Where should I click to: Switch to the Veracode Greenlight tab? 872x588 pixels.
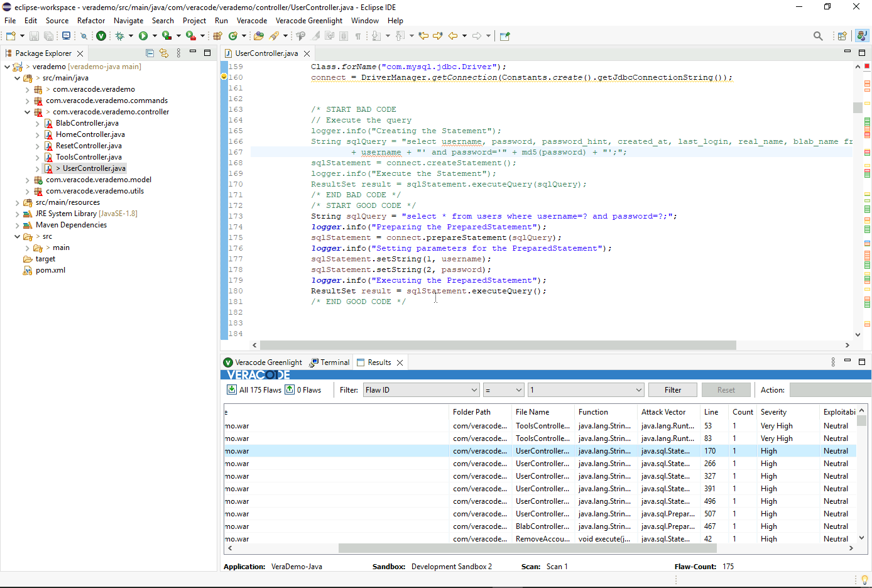(x=263, y=362)
